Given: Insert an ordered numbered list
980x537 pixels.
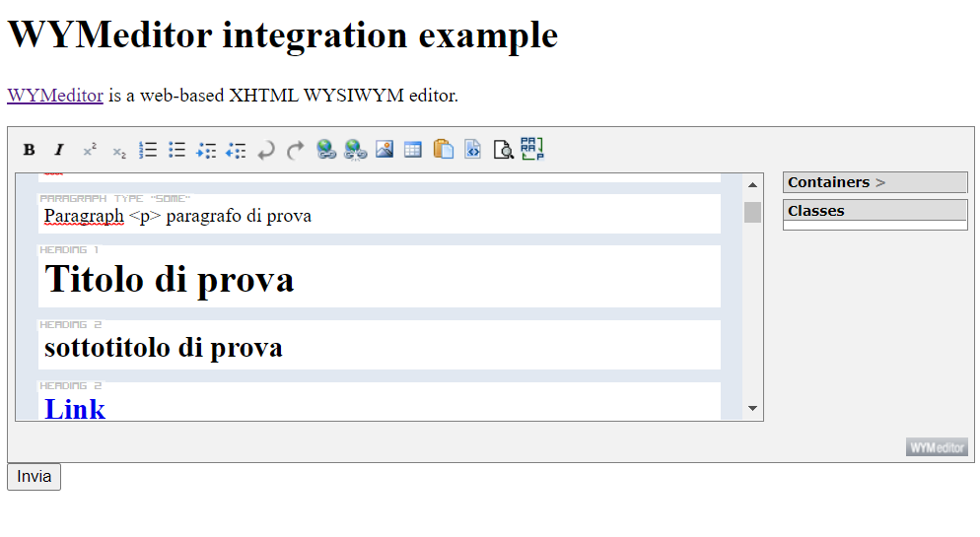Looking at the screenshot, I should [x=148, y=150].
